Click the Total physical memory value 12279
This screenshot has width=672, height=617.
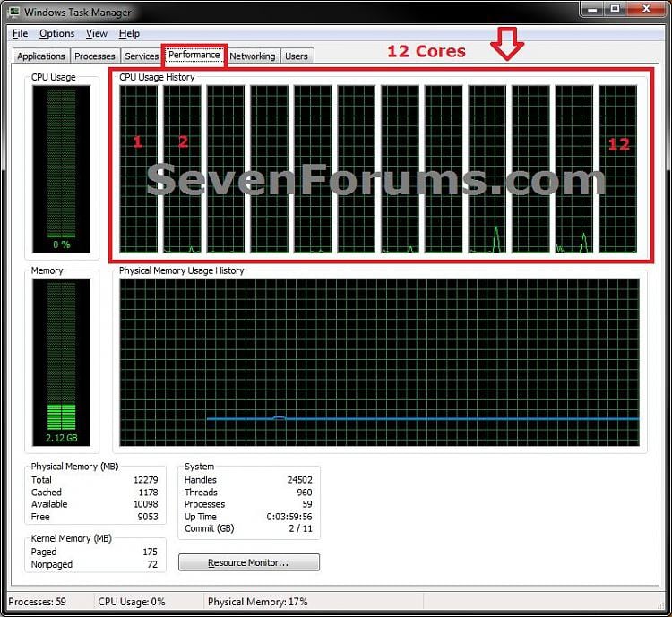click(146, 480)
